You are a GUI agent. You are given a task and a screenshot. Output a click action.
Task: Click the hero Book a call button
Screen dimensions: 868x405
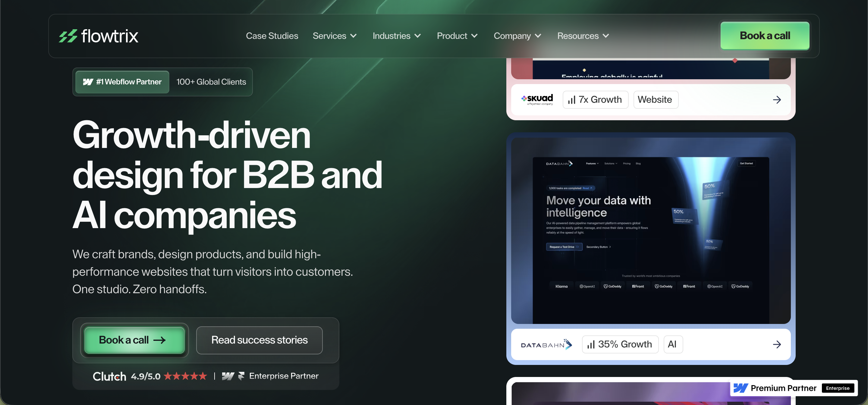click(x=134, y=340)
